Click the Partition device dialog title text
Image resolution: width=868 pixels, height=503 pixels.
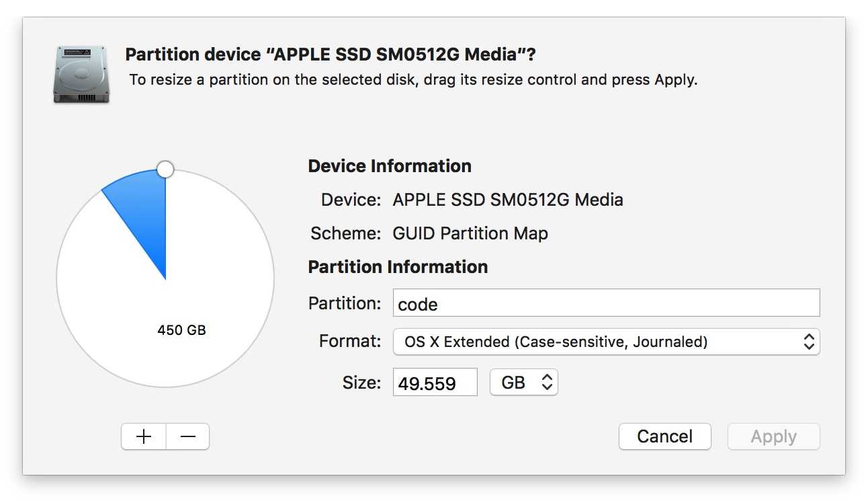tap(331, 54)
